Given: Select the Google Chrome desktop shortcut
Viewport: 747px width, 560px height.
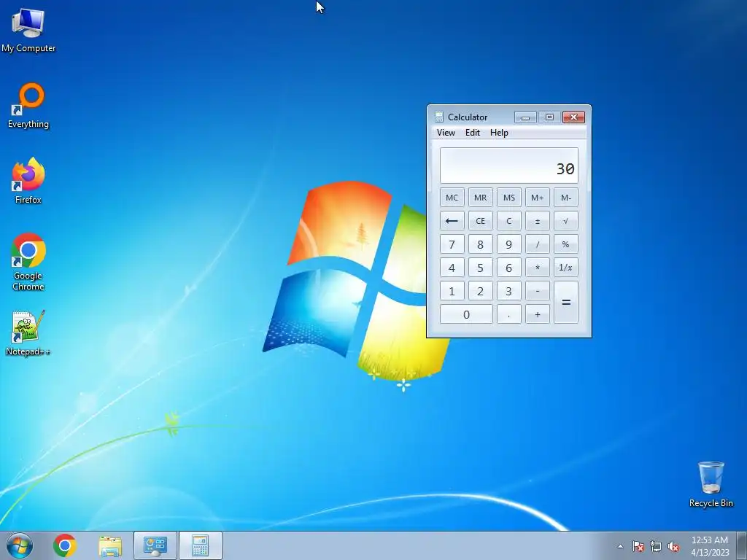Looking at the screenshot, I should click(x=28, y=262).
